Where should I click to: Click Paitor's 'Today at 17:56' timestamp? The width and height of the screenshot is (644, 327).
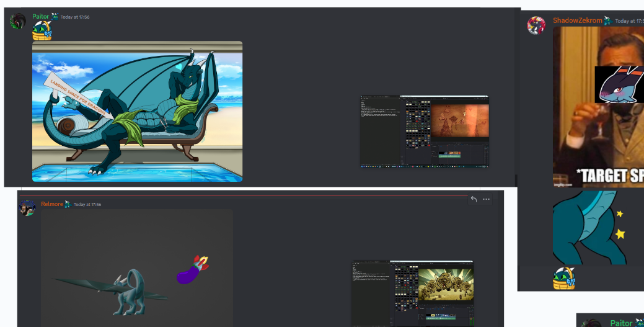tap(75, 17)
